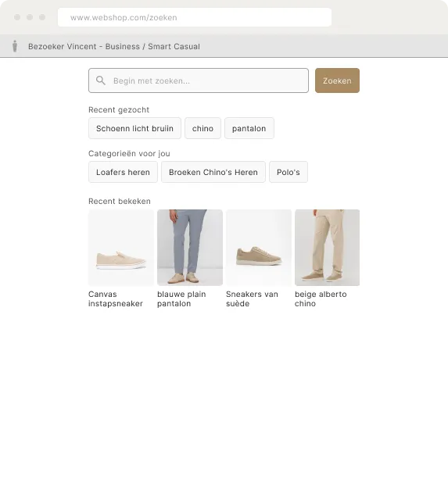Click the browser address bar URL

pos(195,17)
